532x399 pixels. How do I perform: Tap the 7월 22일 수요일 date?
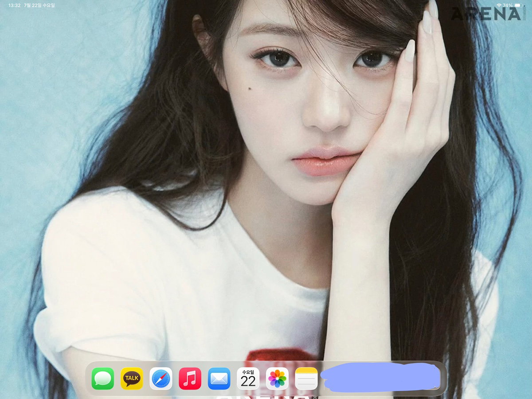coord(39,5)
